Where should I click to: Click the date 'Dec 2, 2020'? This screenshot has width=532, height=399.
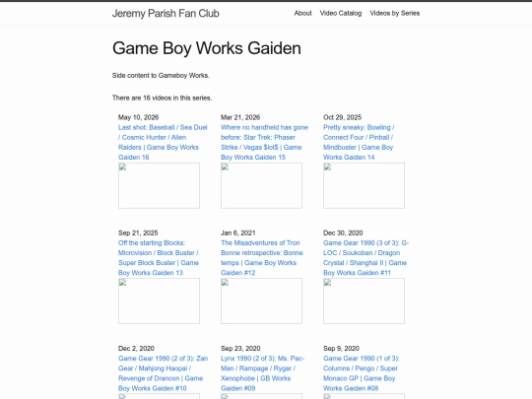(x=136, y=349)
